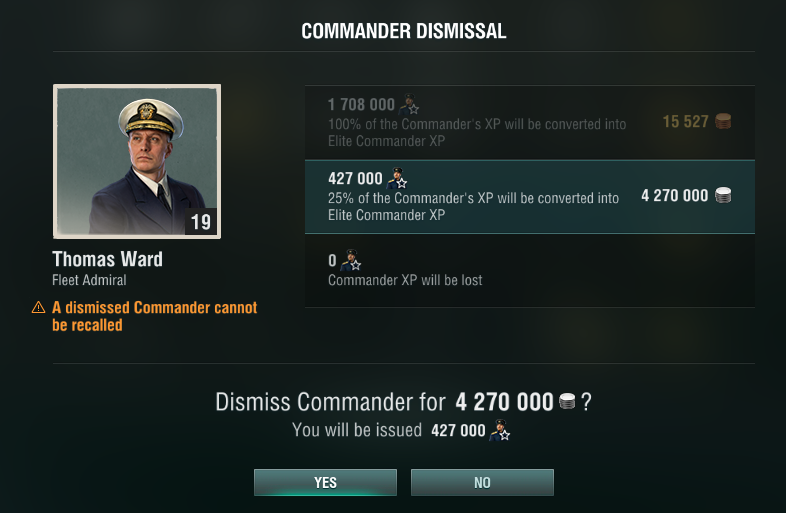Viewport: 786px width, 513px height.
Task: Select the 25% Elite XP conversion option
Action: (x=529, y=196)
